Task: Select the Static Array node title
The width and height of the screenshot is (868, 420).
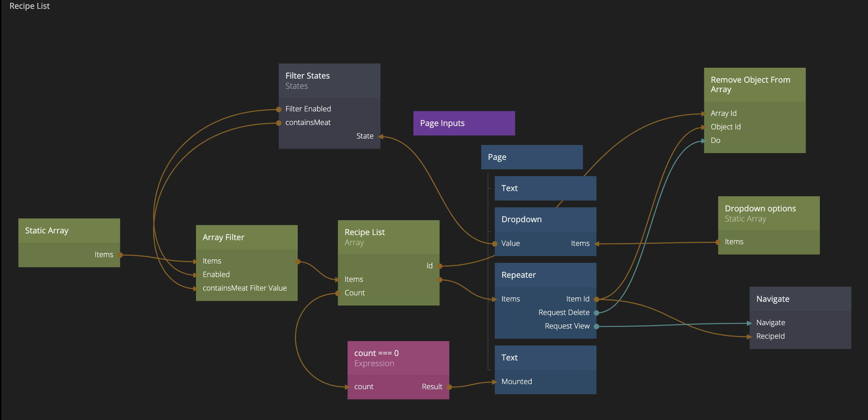Action: coord(47,231)
